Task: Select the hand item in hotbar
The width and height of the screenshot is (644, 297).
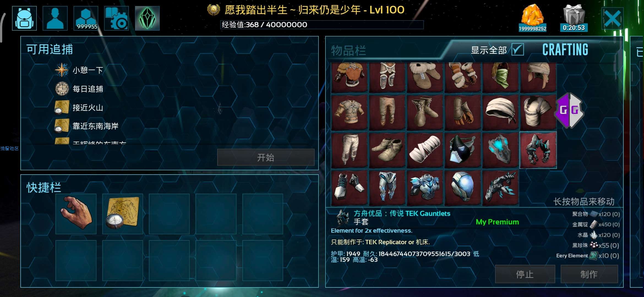Action: 76,214
